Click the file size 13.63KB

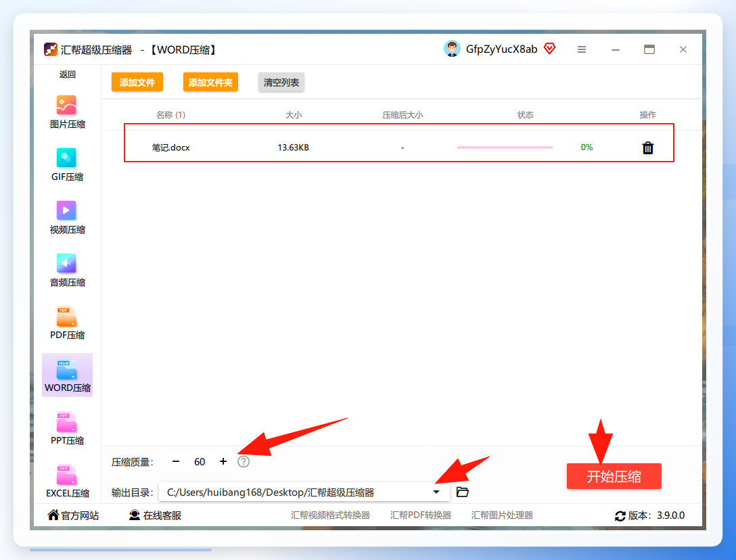(x=294, y=147)
